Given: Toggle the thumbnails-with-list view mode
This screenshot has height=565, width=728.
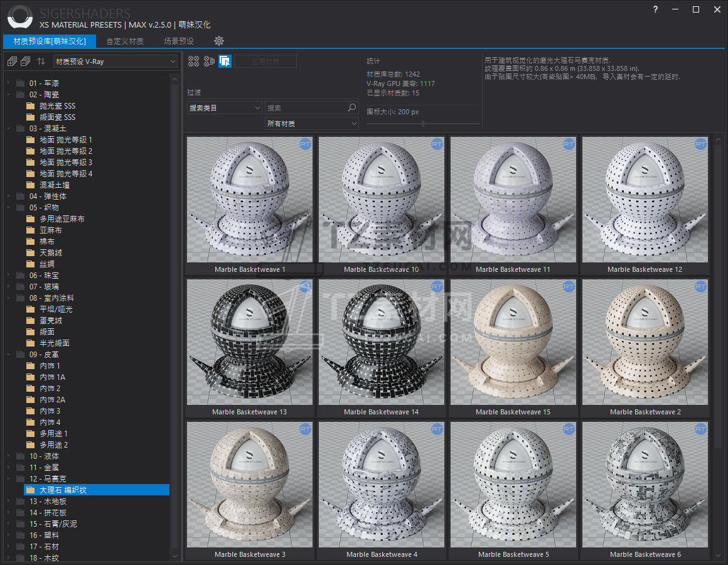Looking at the screenshot, I should point(210,61).
